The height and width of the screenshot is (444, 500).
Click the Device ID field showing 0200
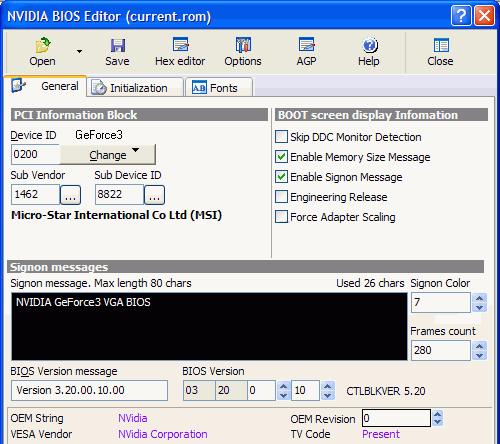click(35, 154)
